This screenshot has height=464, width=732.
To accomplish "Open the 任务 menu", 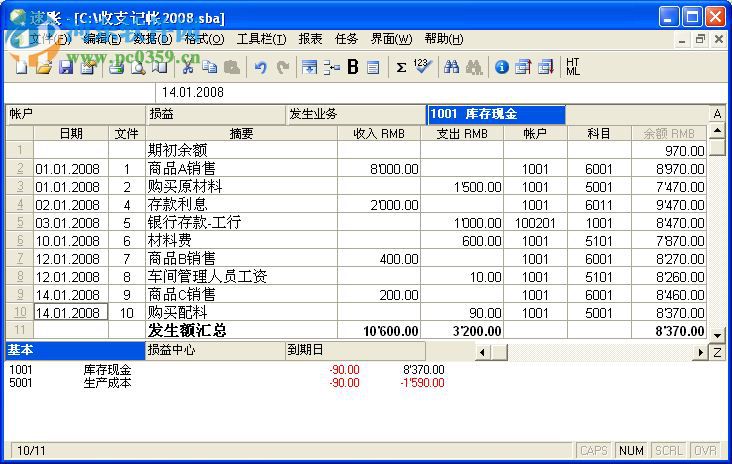I will tap(346, 39).
